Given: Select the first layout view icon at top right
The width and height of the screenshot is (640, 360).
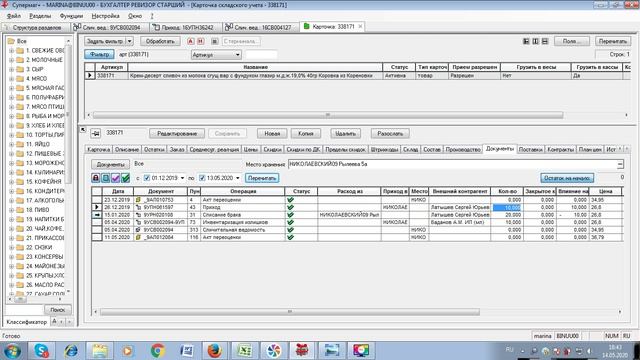Looking at the screenshot, I should pyautogui.click(x=526, y=41).
